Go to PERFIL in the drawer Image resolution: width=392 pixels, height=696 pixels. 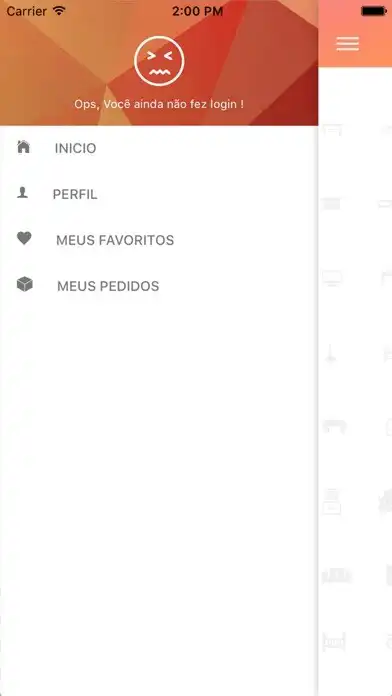75,194
